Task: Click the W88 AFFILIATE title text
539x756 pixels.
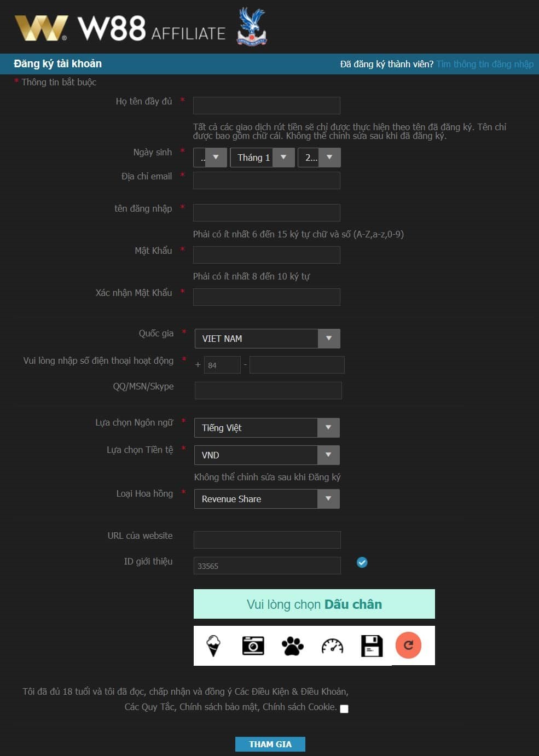Action: coord(152,28)
